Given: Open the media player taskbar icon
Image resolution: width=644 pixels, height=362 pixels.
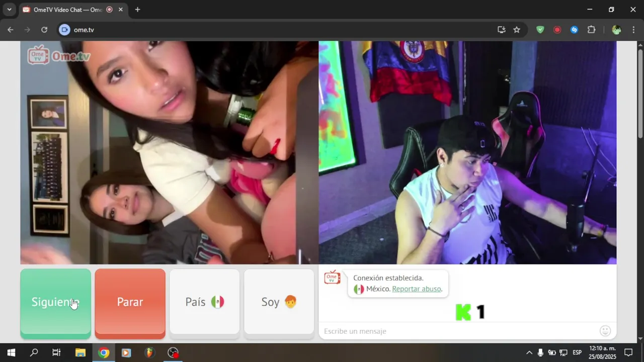Looking at the screenshot, I should click(x=126, y=352).
